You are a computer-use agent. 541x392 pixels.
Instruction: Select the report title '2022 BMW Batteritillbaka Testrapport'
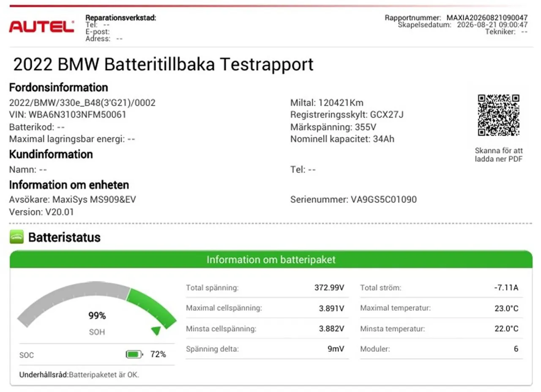click(164, 65)
